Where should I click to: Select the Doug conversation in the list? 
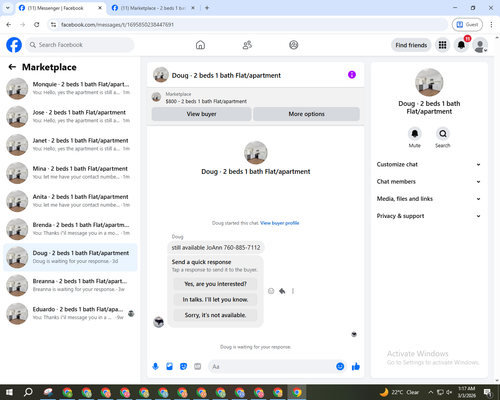tap(70, 257)
